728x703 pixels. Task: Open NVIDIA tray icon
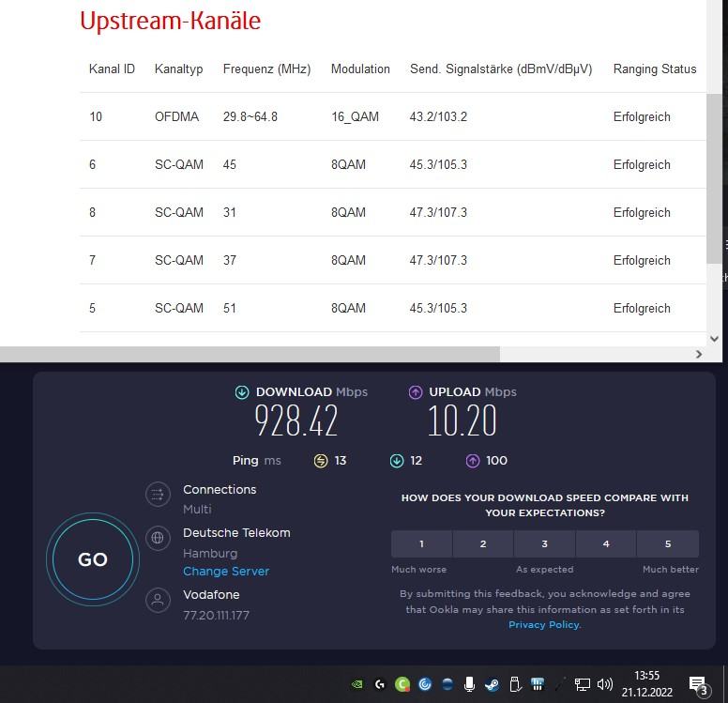click(x=357, y=684)
